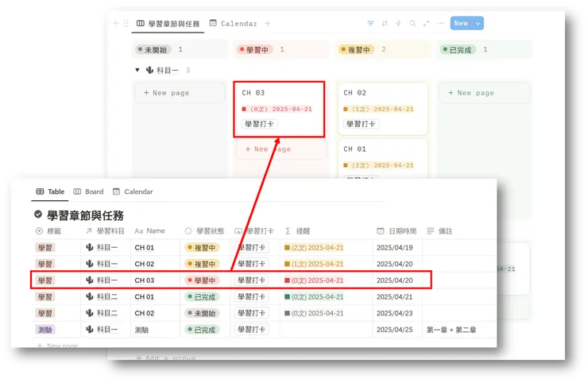Add New page under 已完成 column
The height and width of the screenshot is (383, 588).
point(485,93)
